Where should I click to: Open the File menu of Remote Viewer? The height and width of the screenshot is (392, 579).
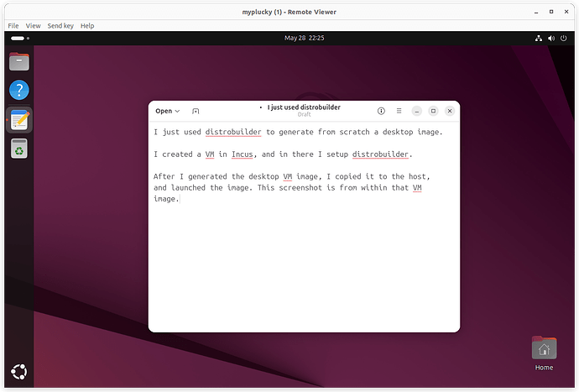click(13, 25)
